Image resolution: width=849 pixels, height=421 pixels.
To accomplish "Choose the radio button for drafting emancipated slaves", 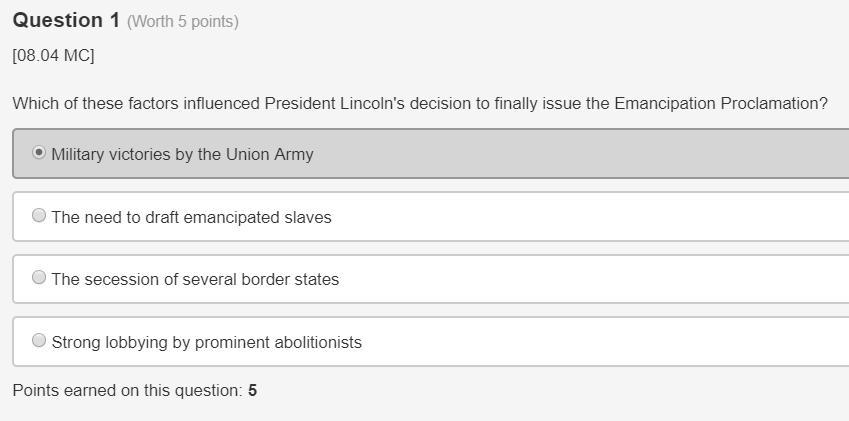I will click(x=39, y=216).
